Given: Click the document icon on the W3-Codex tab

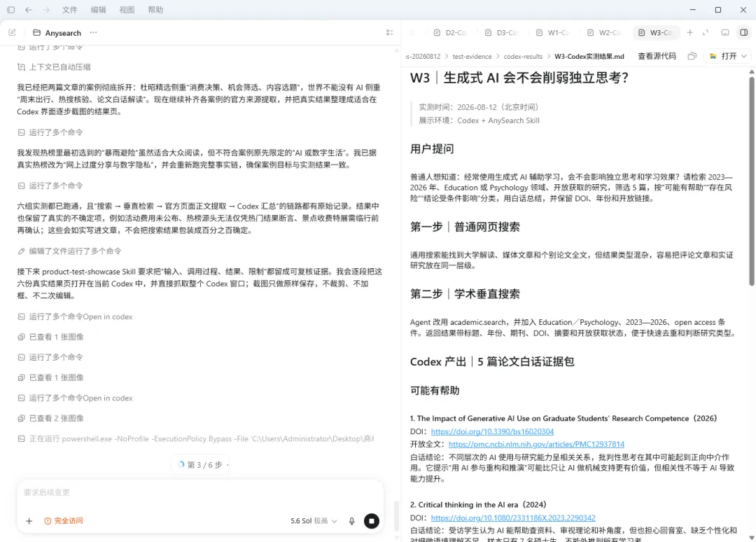Looking at the screenshot, I should [641, 32].
